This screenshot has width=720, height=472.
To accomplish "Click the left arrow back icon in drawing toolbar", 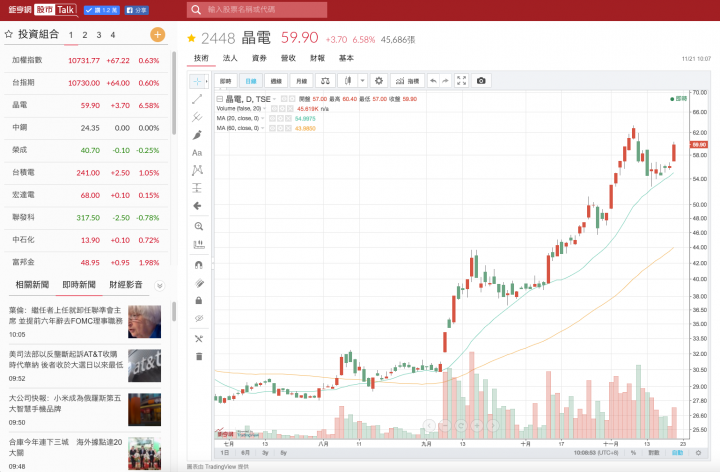I will click(197, 206).
